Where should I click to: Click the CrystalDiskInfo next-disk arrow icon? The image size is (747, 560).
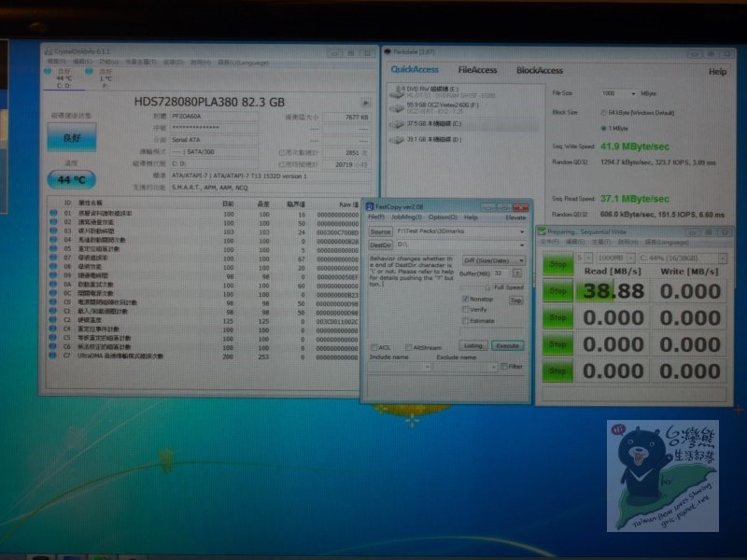365,103
